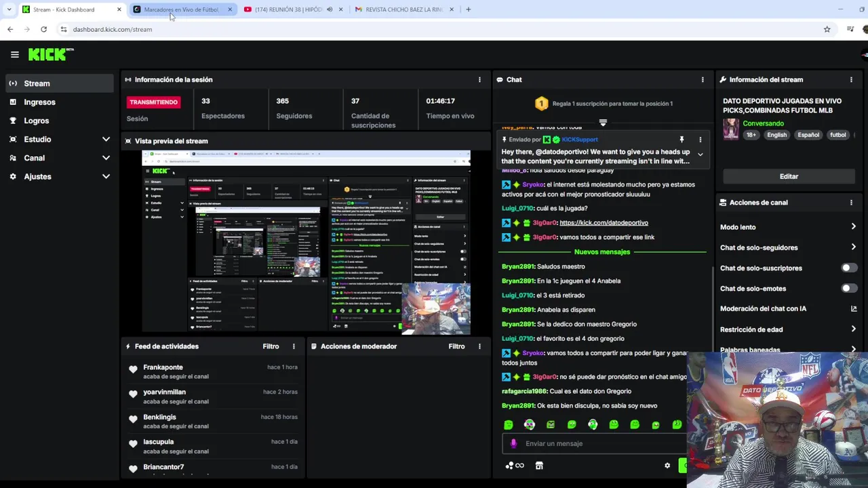Screen dimensions: 868x488
Task: Bookmark this page with the star icon
Action: pyautogui.click(x=827, y=29)
